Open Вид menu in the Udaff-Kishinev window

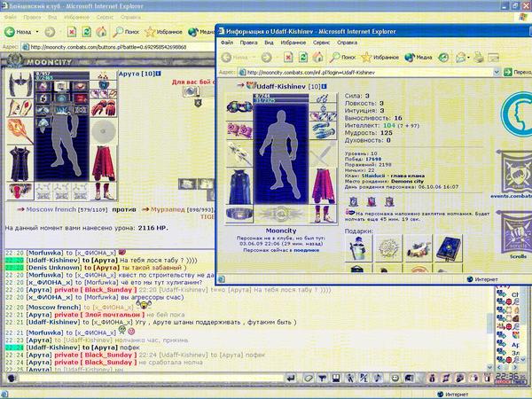[x=269, y=43]
